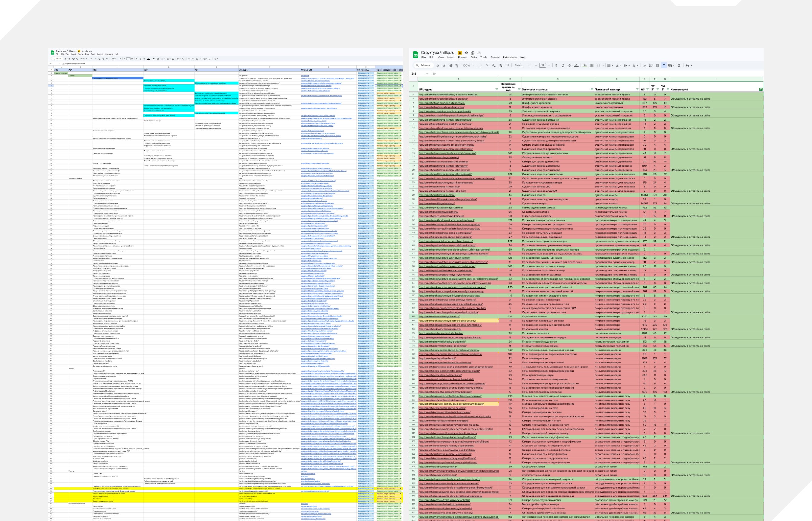Toggle strikethrough in right spreadsheet toolbar
The width and height of the screenshot is (812, 521).
coord(569,65)
